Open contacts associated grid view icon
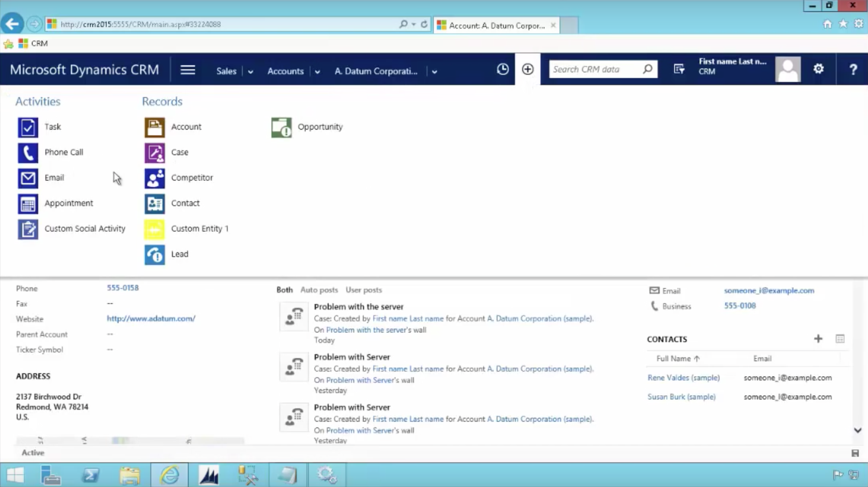 840,339
